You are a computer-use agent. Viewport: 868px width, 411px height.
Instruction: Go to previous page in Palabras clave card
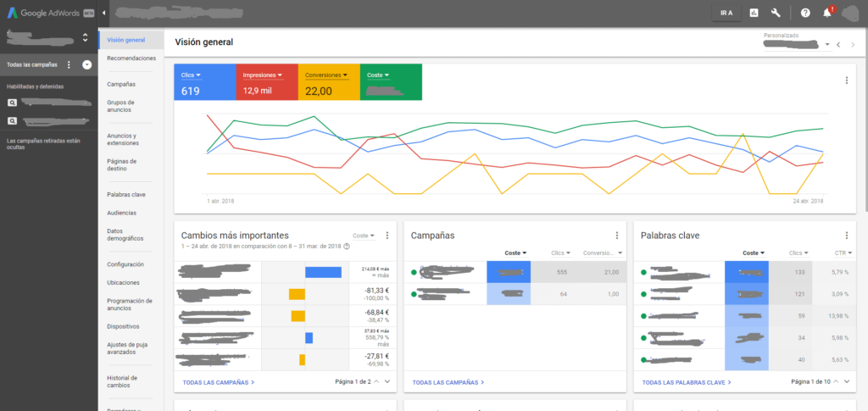pos(836,381)
